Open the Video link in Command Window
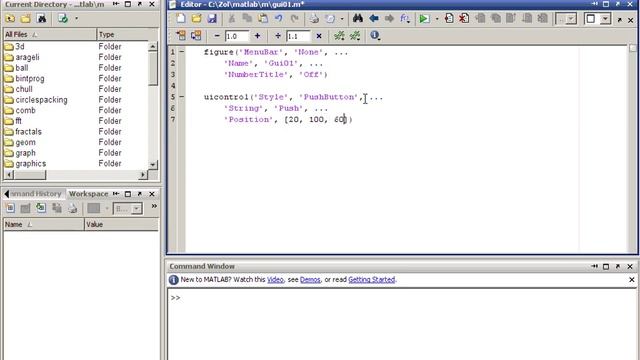Screen dimensions: 640x360 (x=275, y=280)
